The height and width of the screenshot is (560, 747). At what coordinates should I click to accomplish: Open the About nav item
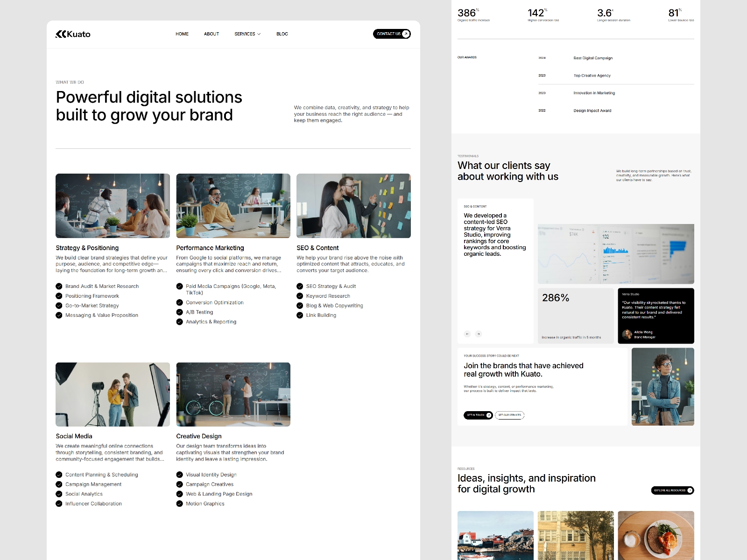pyautogui.click(x=211, y=34)
